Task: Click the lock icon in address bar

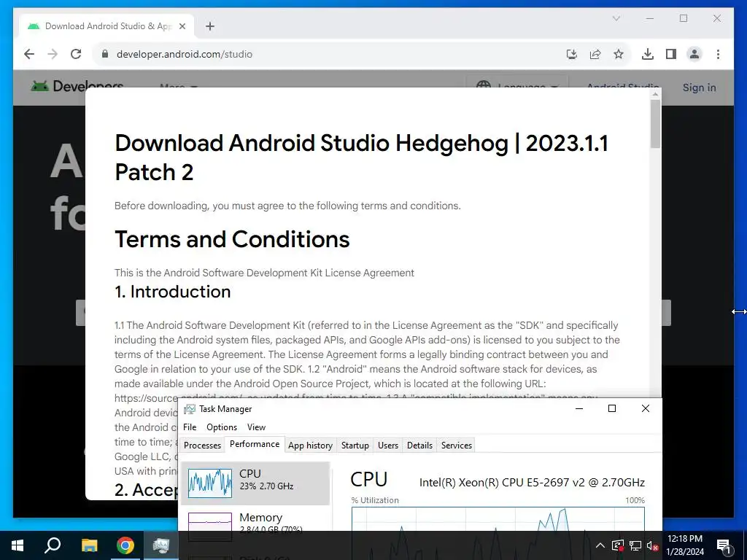Action: click(105, 54)
